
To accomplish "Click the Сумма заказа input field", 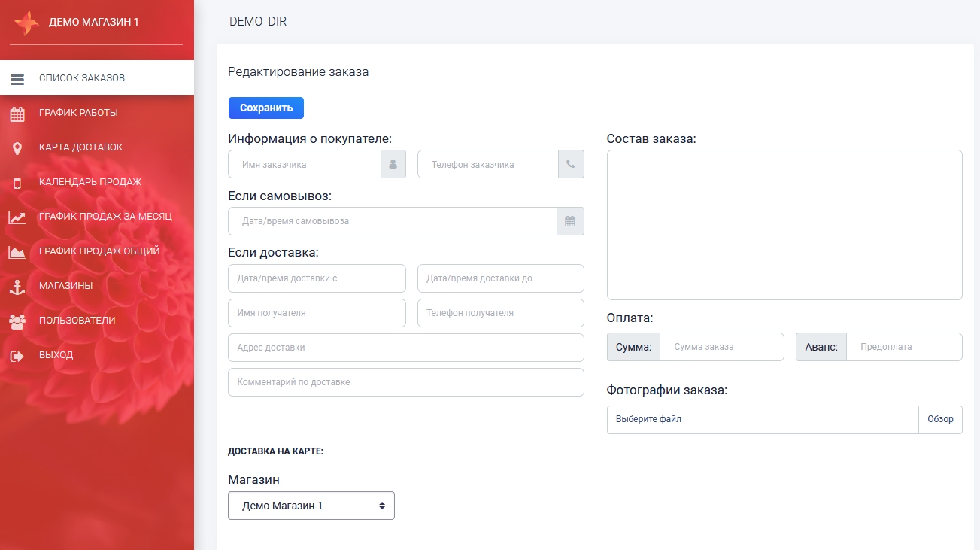I will pyautogui.click(x=721, y=348).
